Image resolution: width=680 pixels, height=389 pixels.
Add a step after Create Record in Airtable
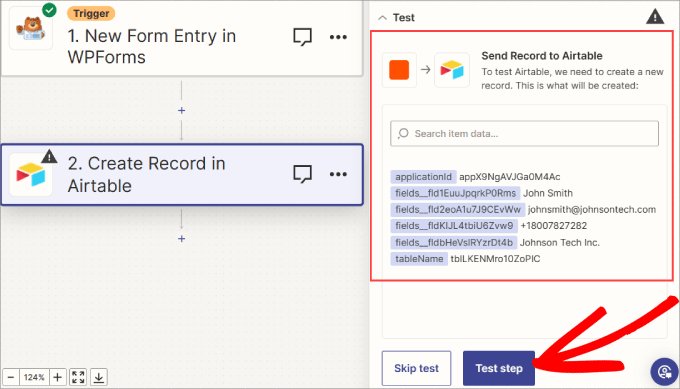click(181, 239)
